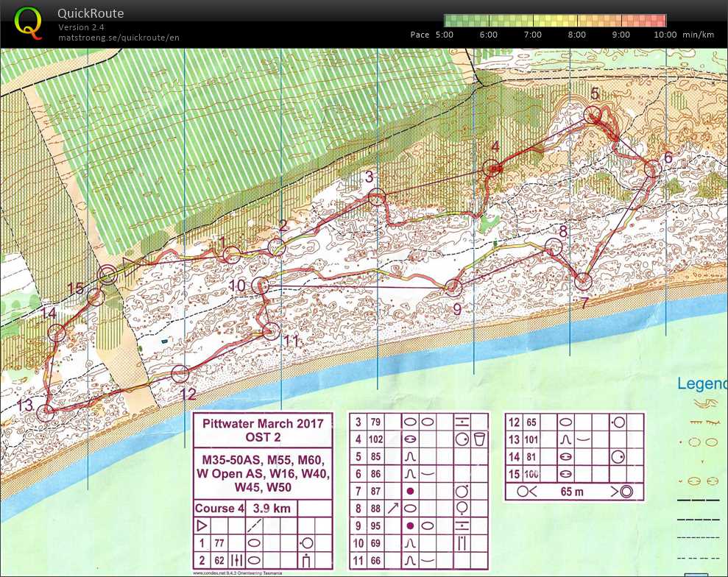
Task: Click control circle 11 on the map
Action: pyautogui.click(x=271, y=331)
